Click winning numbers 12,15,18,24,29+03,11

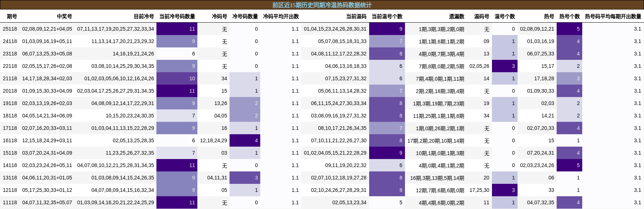[47, 140]
